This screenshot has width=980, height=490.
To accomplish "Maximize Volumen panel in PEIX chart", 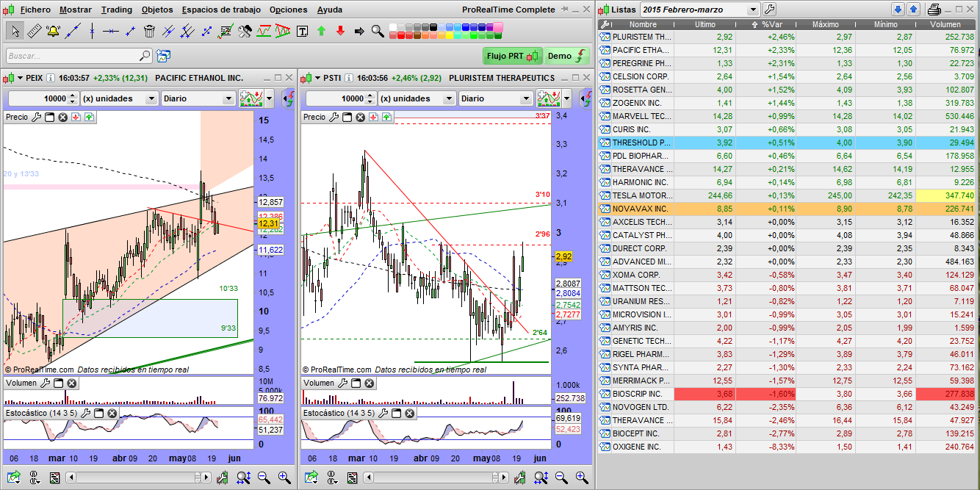I will coord(58,383).
